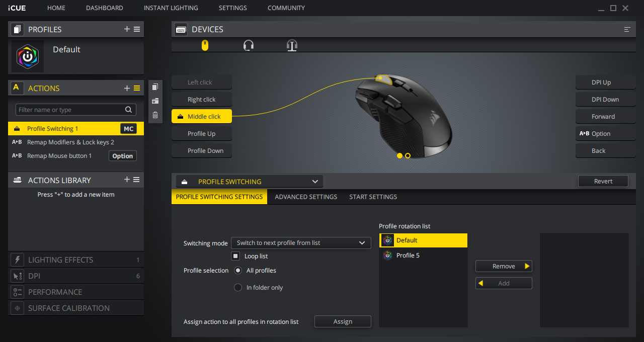Click the Assign button

tap(343, 321)
